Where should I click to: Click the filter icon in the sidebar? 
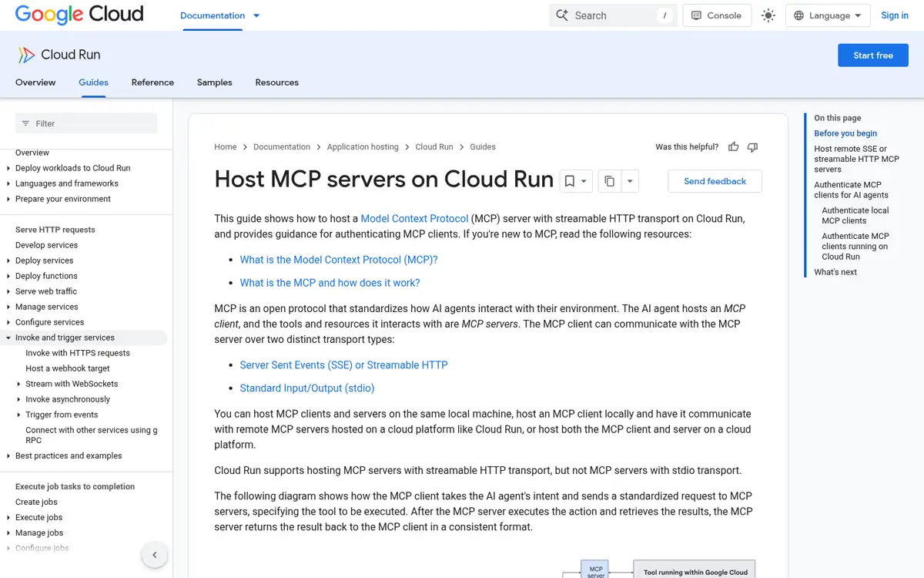click(x=25, y=123)
